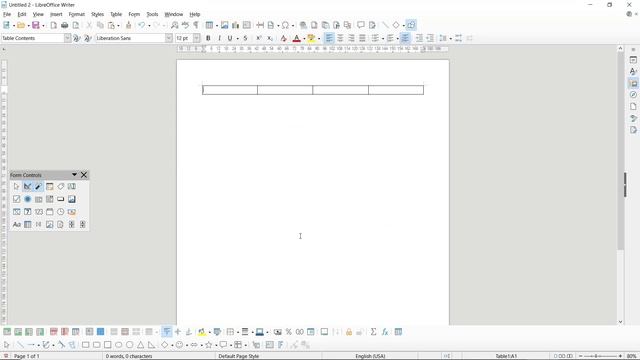Expand the Open file dropdown arrow

coord(29,26)
